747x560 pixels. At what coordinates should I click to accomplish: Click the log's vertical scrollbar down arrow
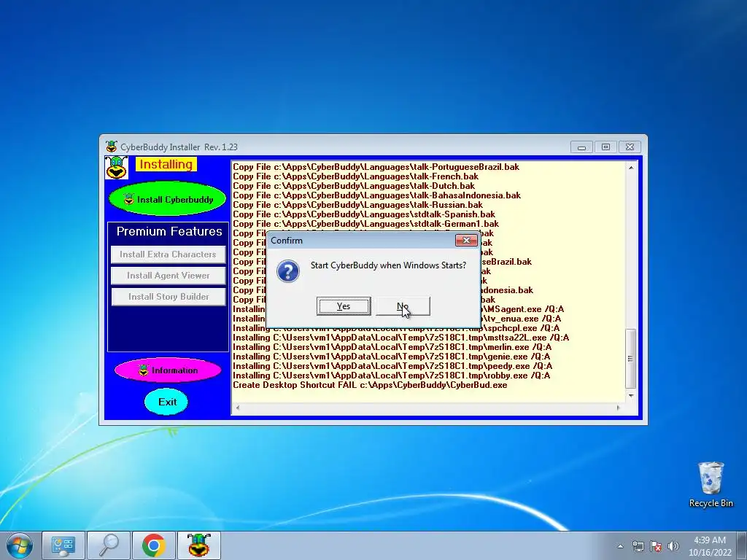631,396
